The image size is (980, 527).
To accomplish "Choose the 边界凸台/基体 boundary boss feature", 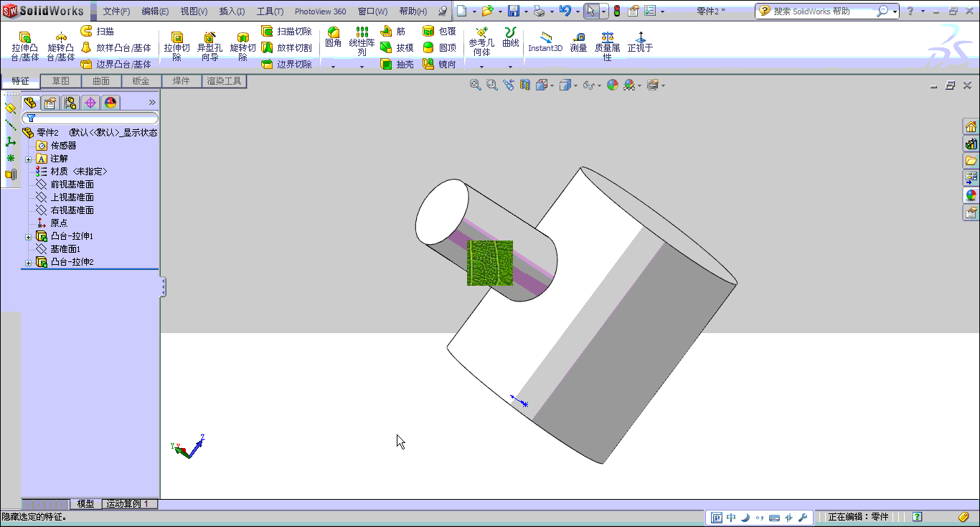I will (116, 64).
